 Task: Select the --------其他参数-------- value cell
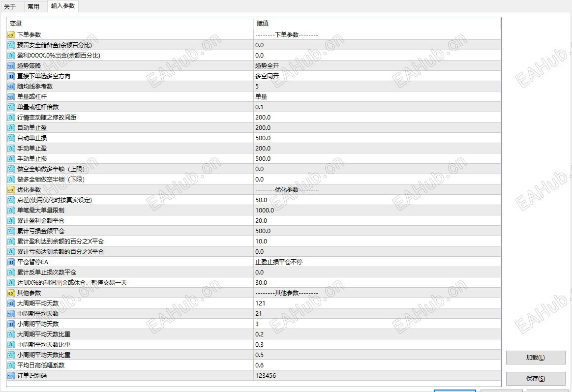pos(377,293)
